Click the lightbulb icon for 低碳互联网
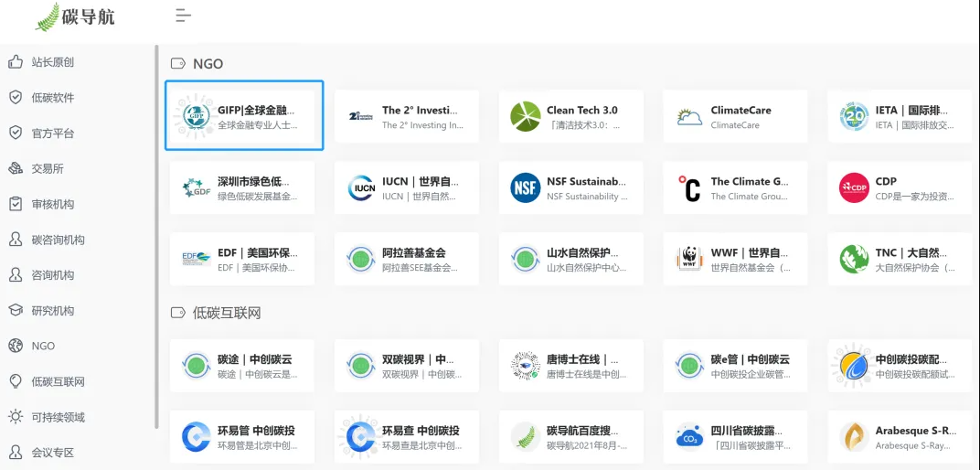This screenshot has width=980, height=470. [x=16, y=381]
